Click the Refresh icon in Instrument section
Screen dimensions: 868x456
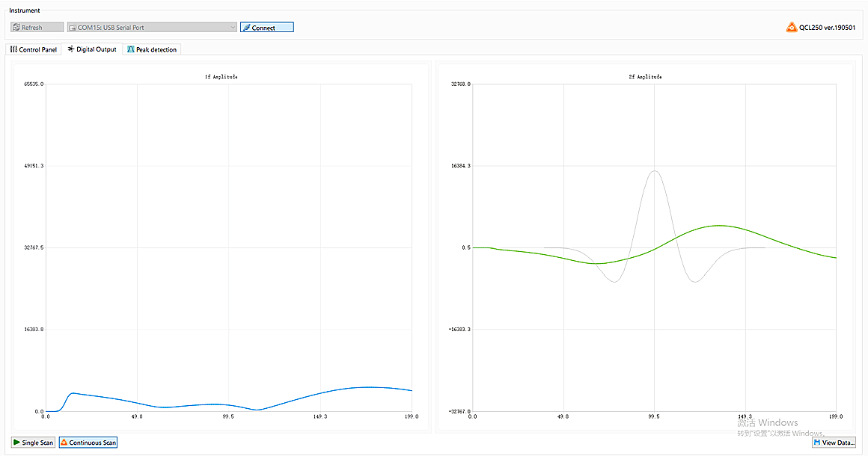coord(16,28)
